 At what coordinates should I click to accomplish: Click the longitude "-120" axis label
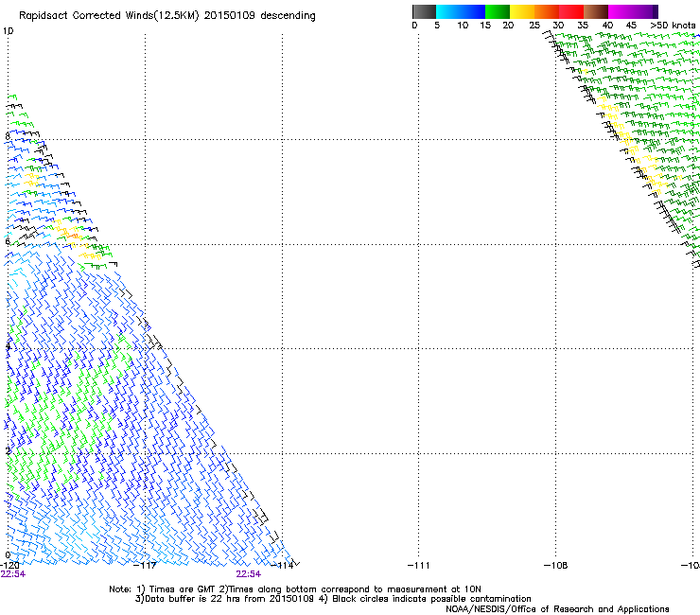[x=9, y=566]
